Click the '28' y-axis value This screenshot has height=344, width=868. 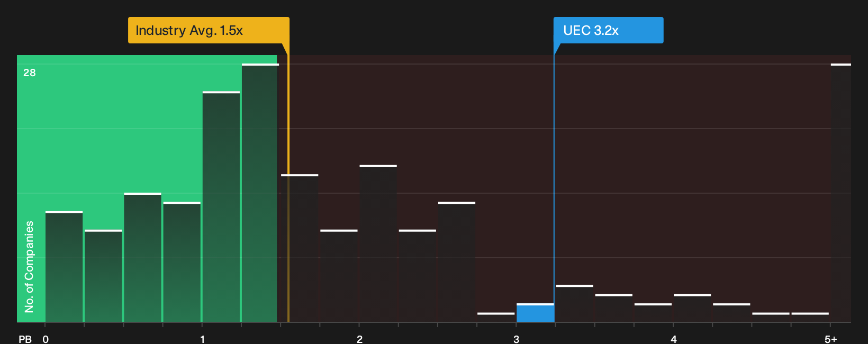[x=30, y=73]
